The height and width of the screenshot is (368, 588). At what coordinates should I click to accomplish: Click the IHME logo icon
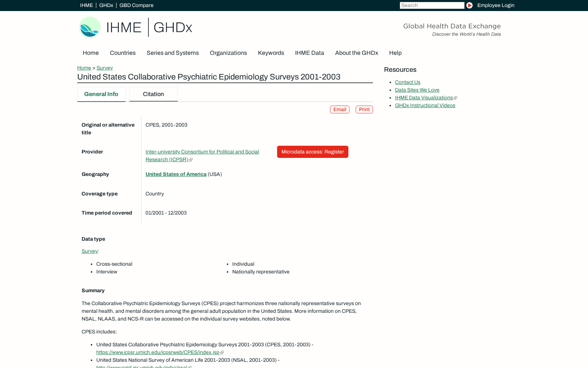pos(90,27)
